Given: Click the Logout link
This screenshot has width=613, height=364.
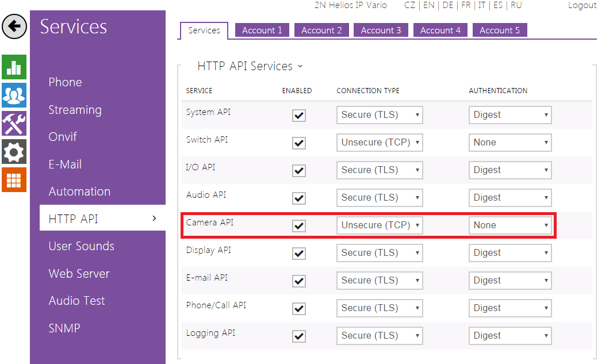Looking at the screenshot, I should pyautogui.click(x=582, y=5).
